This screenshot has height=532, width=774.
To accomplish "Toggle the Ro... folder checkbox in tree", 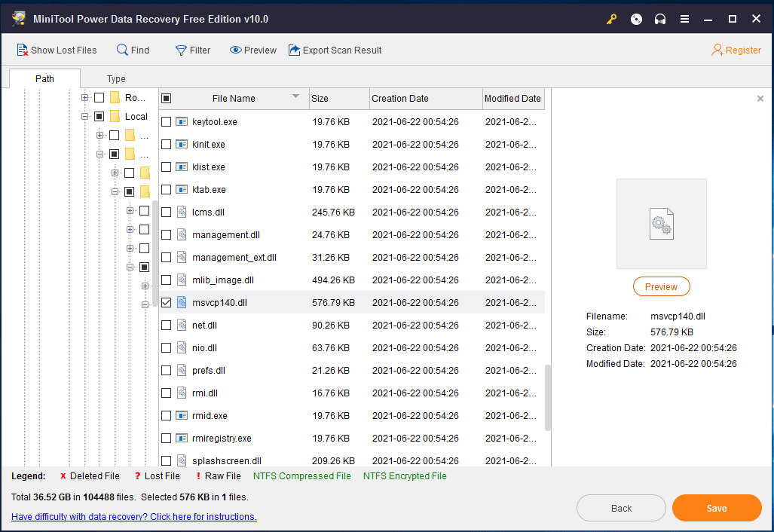I will click(x=99, y=97).
